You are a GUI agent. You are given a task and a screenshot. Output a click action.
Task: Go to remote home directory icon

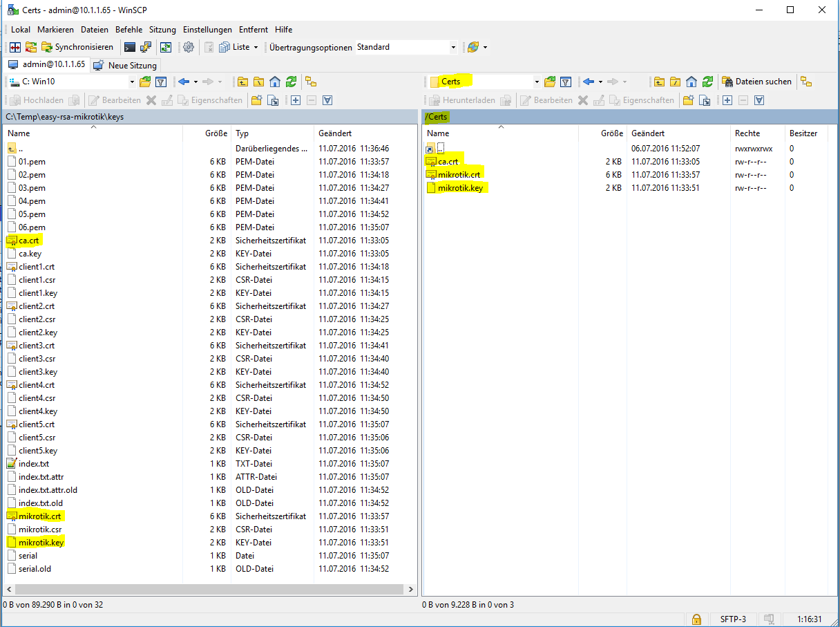pyautogui.click(x=691, y=82)
